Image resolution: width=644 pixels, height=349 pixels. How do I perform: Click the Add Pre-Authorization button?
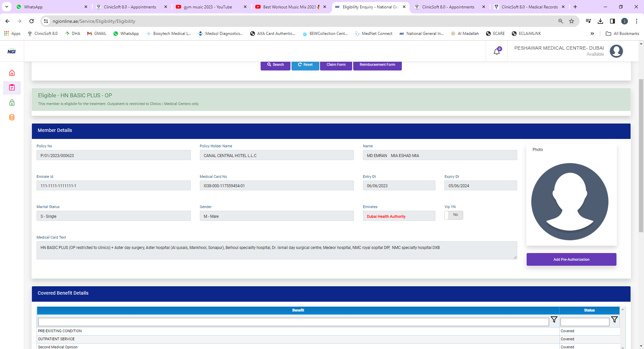(x=571, y=259)
